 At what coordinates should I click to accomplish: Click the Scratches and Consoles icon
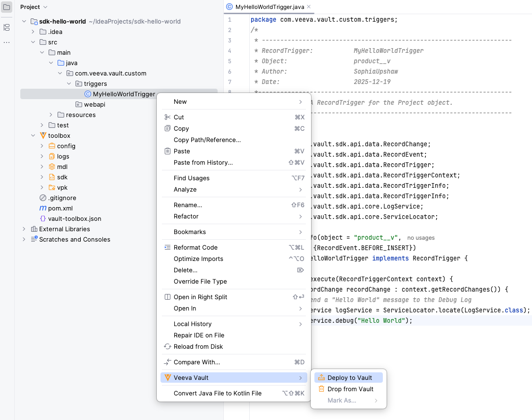coord(34,239)
